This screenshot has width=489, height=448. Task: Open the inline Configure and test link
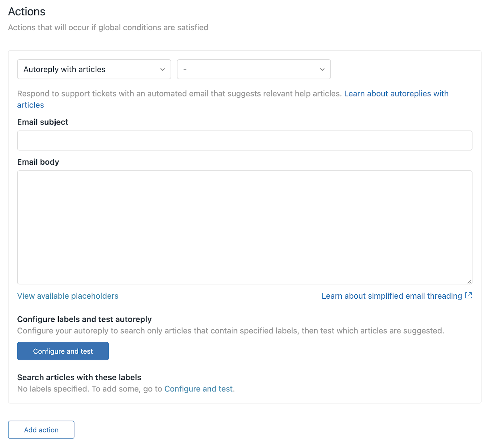pos(199,389)
